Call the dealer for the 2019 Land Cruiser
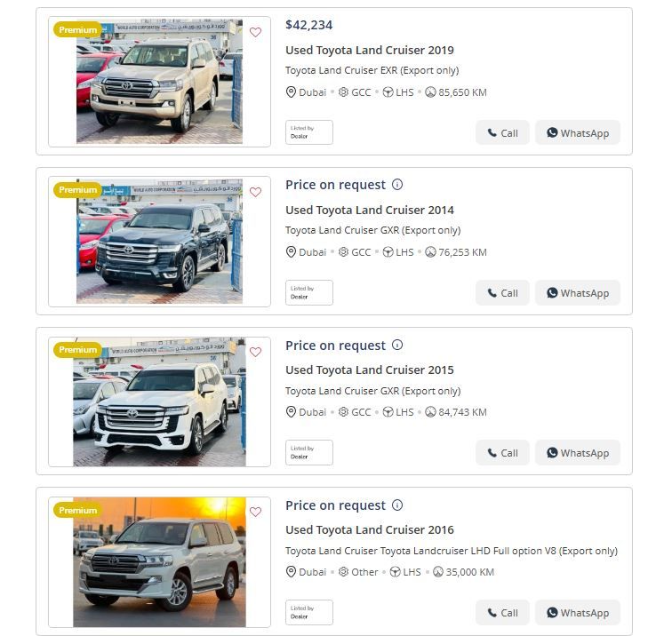The width and height of the screenshot is (672, 636). [x=502, y=132]
